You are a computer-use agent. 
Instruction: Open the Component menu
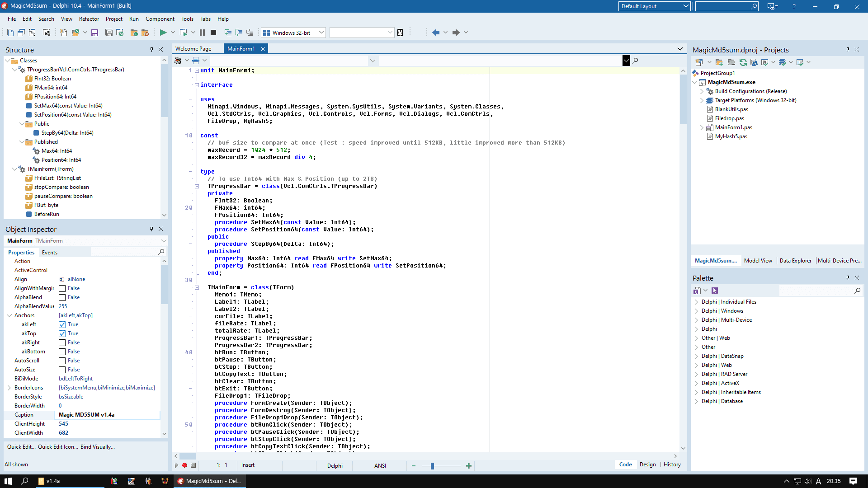160,19
